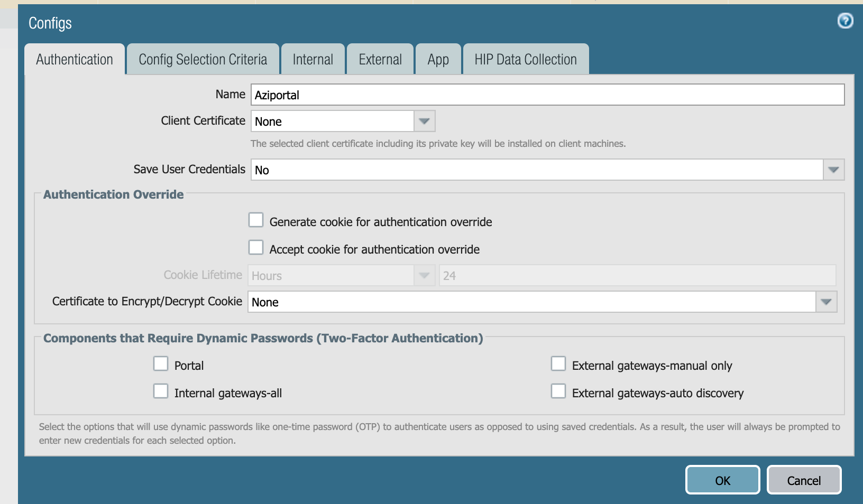863x504 pixels.
Task: Open the Internal tab
Action: click(313, 59)
